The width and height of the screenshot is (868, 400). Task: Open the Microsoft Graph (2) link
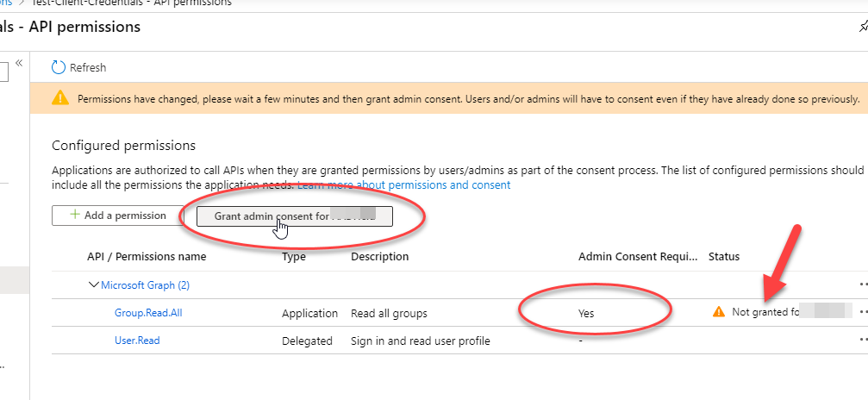tap(145, 285)
